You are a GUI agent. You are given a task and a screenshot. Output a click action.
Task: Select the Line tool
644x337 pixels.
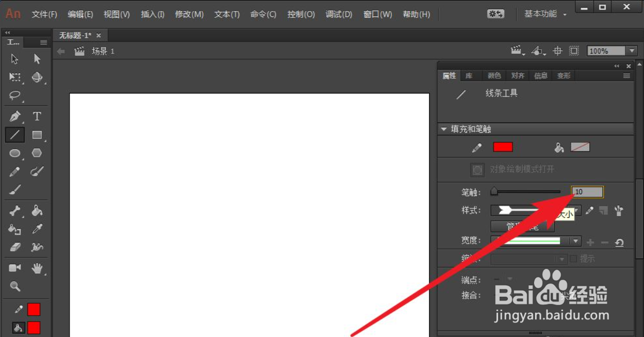coord(15,135)
